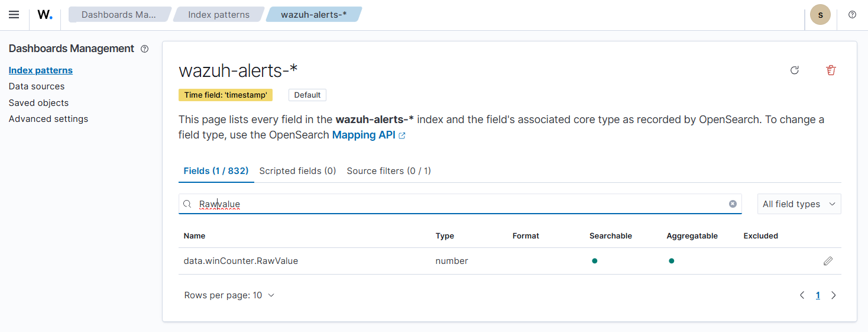This screenshot has width=868, height=332.
Task: Open Advanced settings page
Action: [x=48, y=119]
